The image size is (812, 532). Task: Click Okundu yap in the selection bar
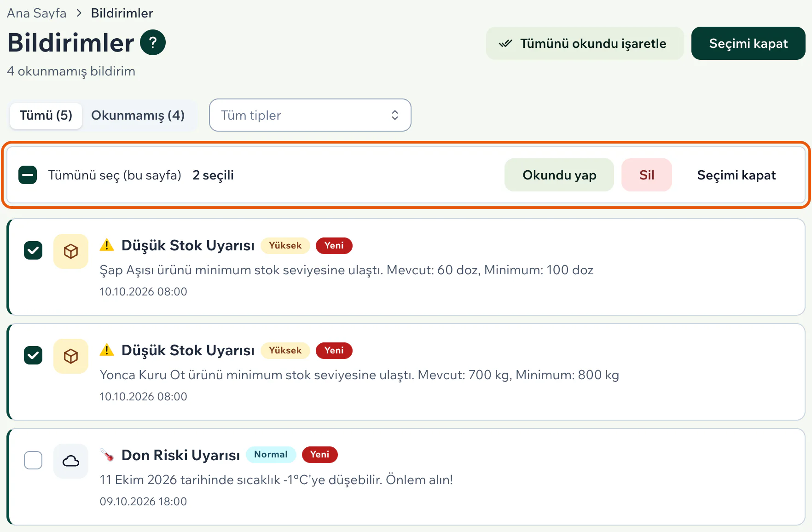(x=559, y=175)
